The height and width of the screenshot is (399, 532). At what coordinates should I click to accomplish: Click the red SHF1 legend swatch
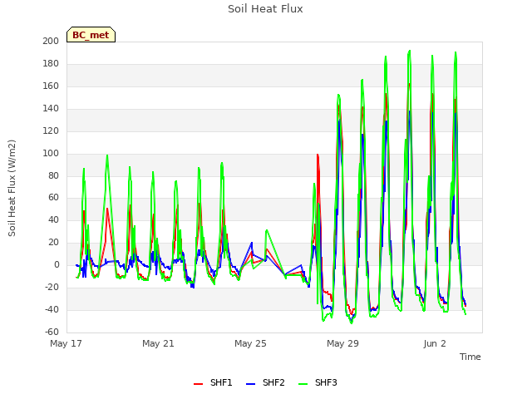point(198,384)
